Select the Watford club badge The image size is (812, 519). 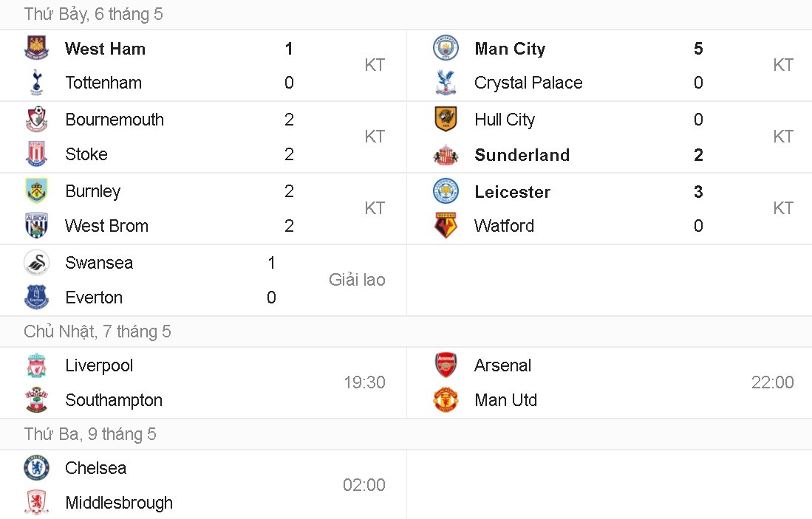(446, 225)
